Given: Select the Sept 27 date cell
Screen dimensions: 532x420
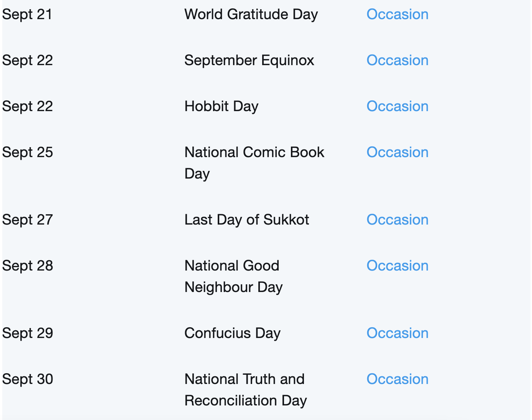Looking at the screenshot, I should pos(28,220).
